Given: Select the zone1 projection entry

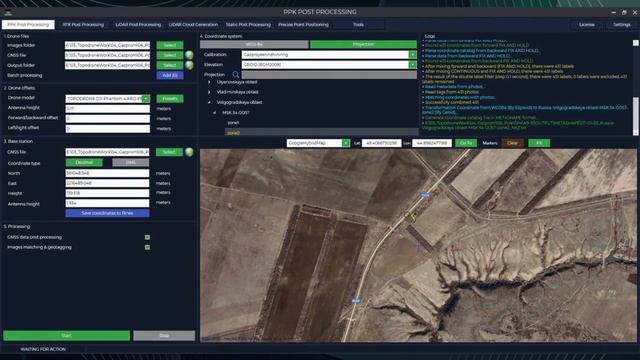Looking at the screenshot, I should point(233,122).
